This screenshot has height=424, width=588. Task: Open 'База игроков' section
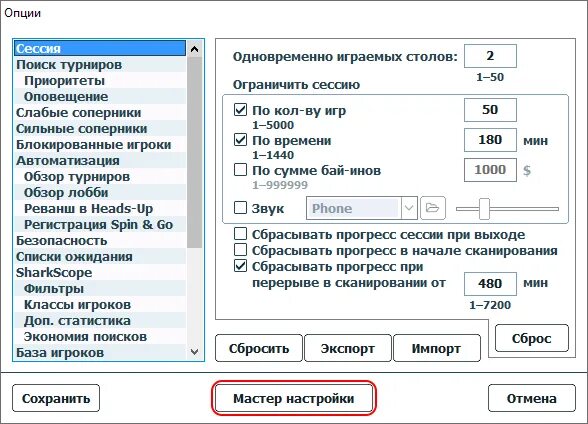click(100, 353)
